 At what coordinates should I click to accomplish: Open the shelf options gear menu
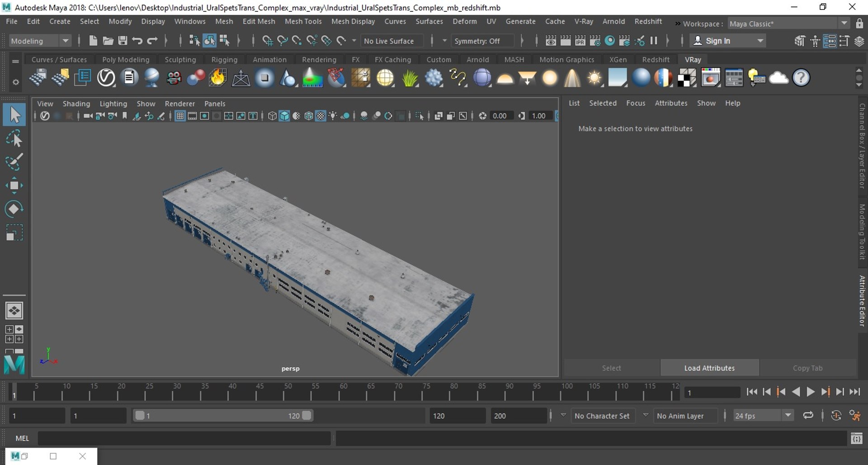coord(16,82)
